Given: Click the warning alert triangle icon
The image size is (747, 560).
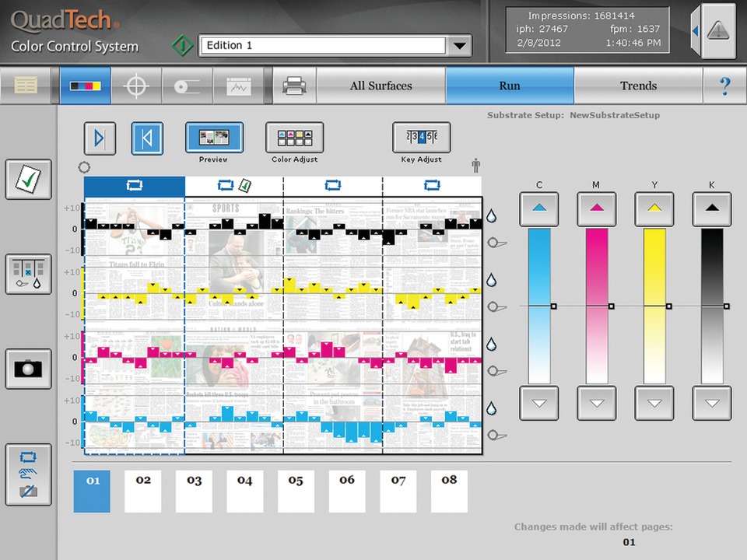Looking at the screenshot, I should tap(718, 31).
